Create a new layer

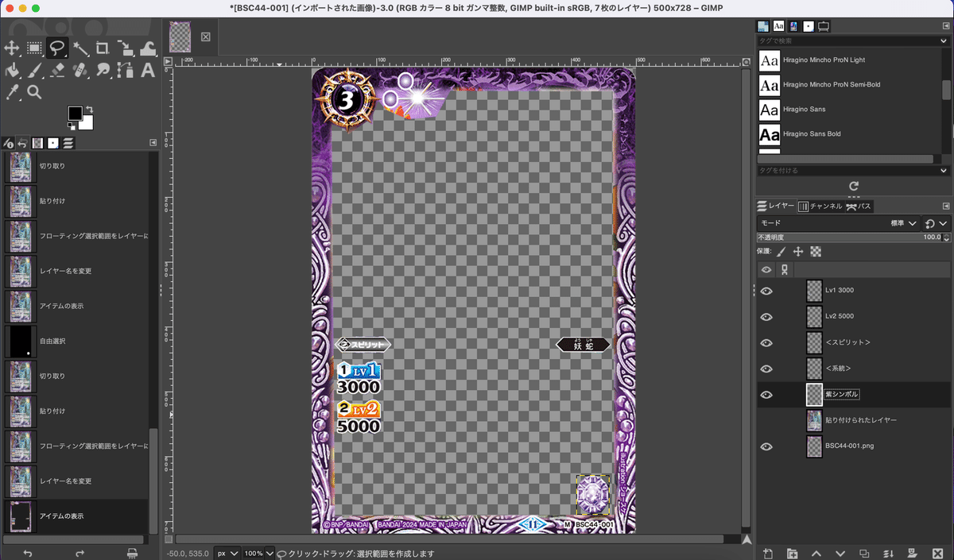point(768,553)
